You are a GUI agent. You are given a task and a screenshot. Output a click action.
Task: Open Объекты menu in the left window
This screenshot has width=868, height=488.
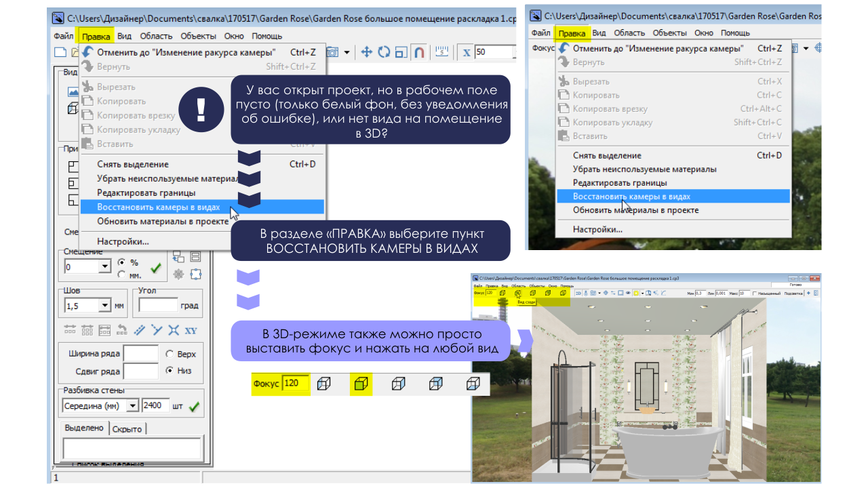197,36
